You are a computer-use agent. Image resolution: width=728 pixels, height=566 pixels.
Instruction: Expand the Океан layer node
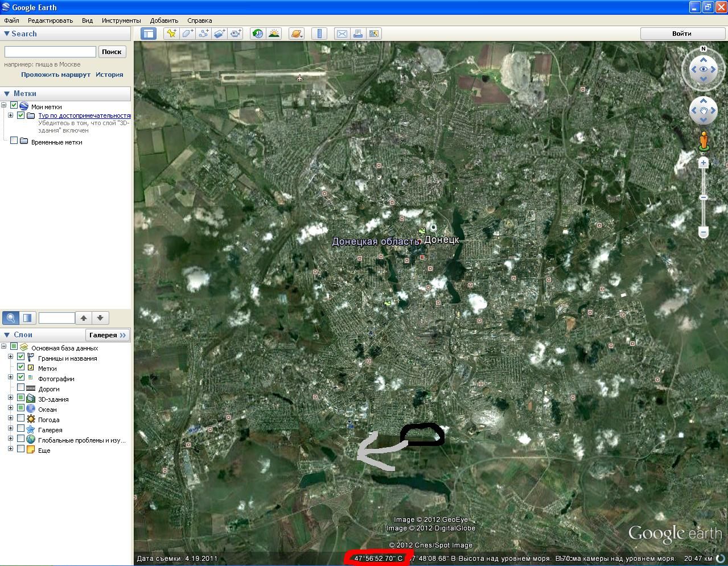pyautogui.click(x=11, y=408)
